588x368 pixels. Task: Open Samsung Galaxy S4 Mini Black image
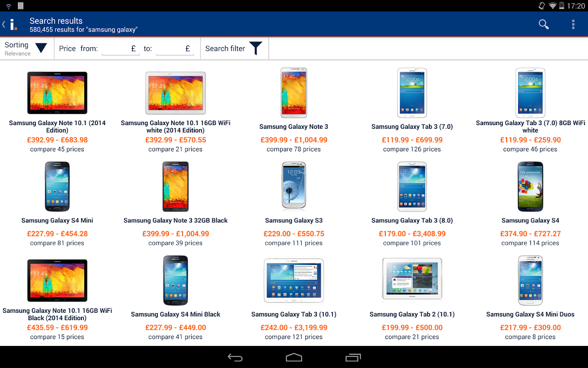tap(176, 280)
